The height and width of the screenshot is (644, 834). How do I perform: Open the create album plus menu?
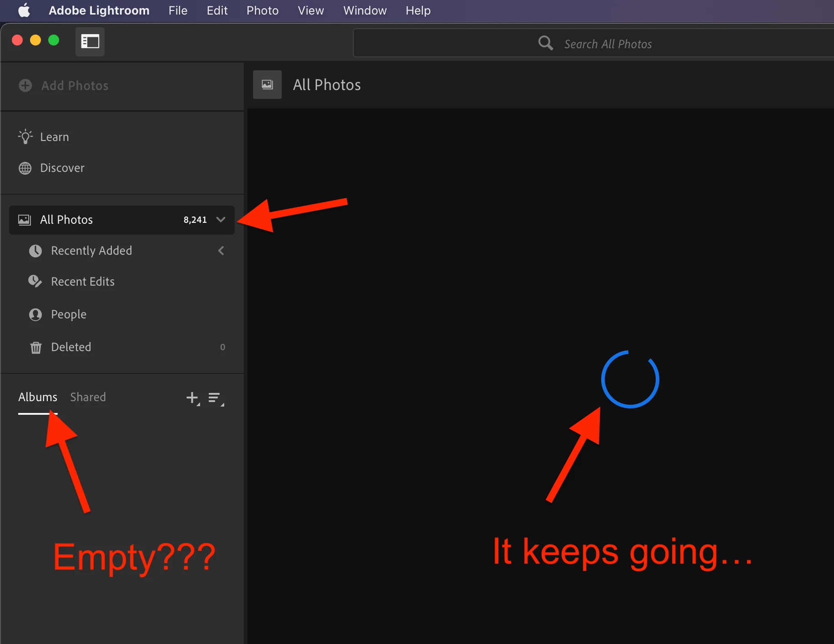click(x=193, y=398)
